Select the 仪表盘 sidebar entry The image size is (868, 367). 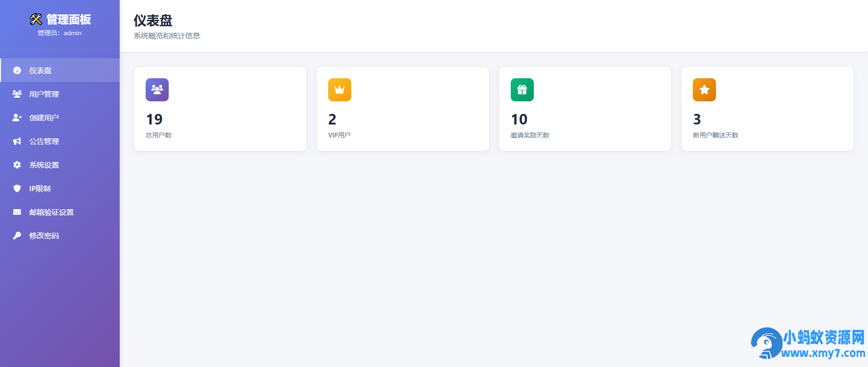click(60, 70)
